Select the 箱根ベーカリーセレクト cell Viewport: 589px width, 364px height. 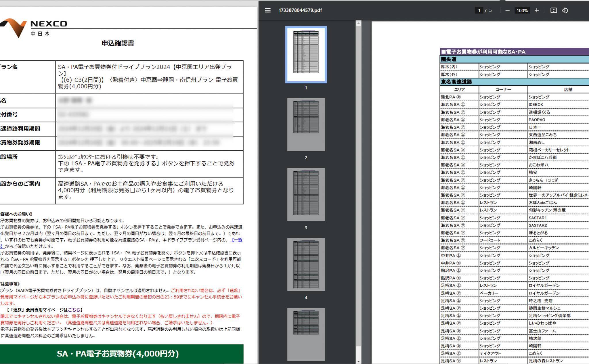coord(559,150)
